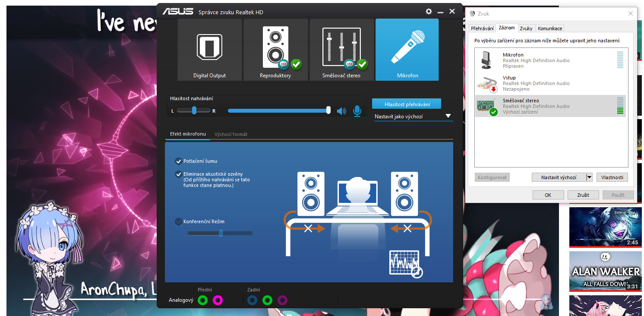Open the Nastavit jako výchozí dropdown
Screen dimensions: 644x316
[x=414, y=117]
